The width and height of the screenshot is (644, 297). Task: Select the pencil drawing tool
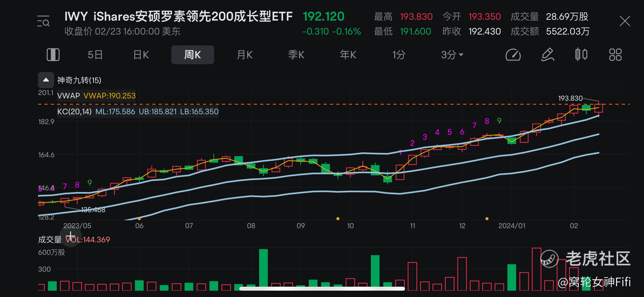tap(547, 55)
